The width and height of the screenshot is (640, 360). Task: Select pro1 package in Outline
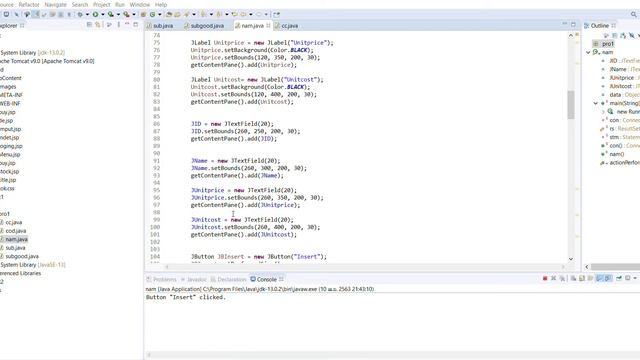(607, 44)
